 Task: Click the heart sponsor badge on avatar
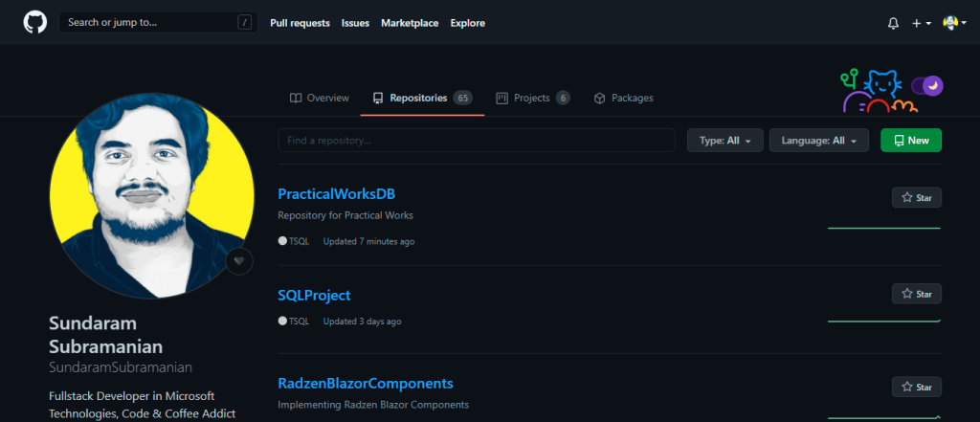coord(239,261)
